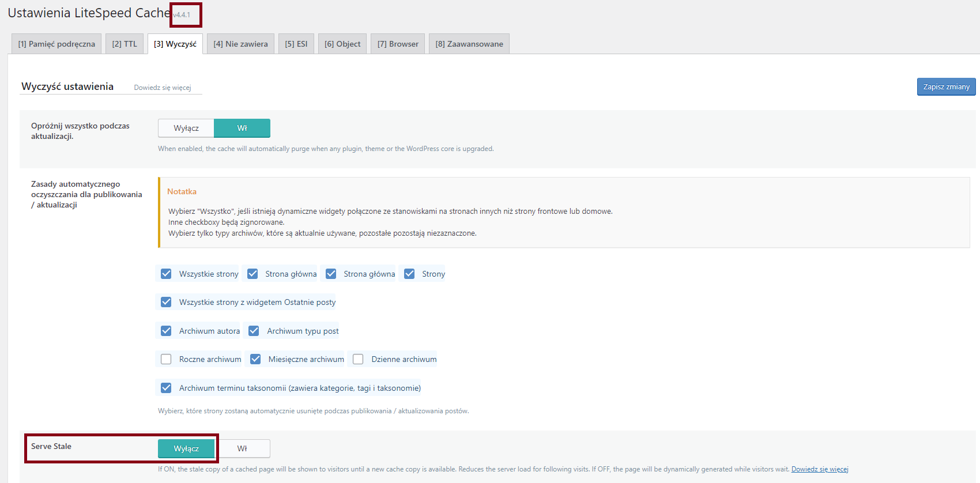The width and height of the screenshot is (980, 483).
Task: Click the Serve Stale setting label
Action: pos(51,446)
